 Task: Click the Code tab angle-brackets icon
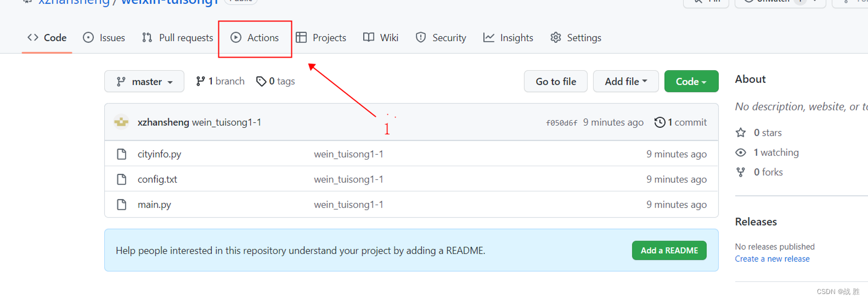[x=33, y=38]
